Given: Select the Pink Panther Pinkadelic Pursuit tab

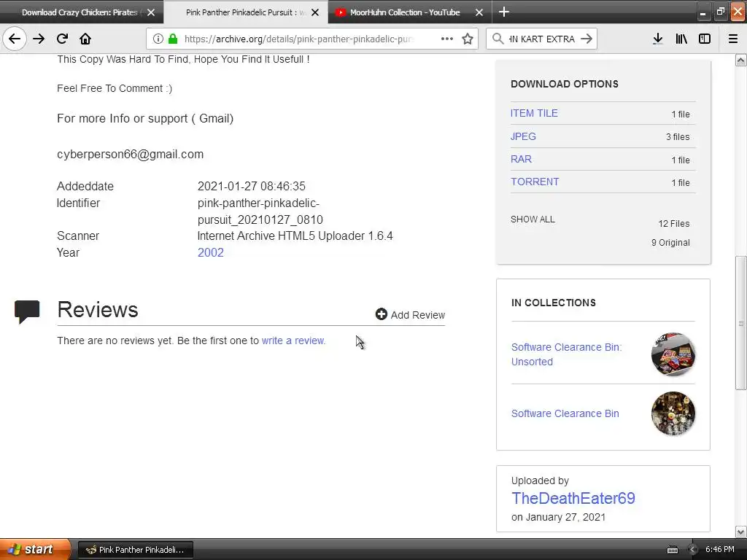Looking at the screenshot, I should tap(246, 12).
